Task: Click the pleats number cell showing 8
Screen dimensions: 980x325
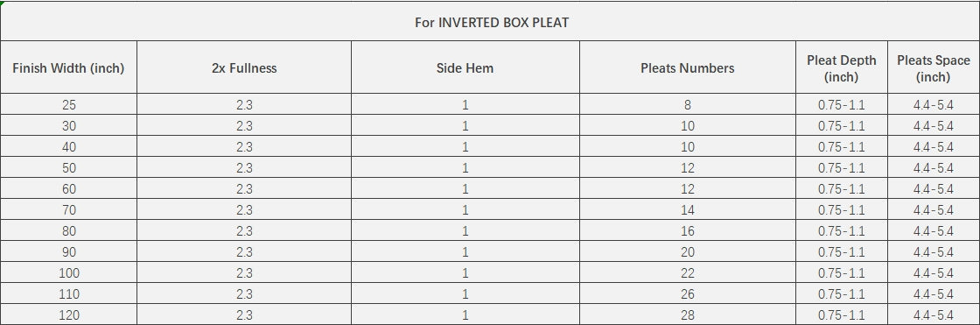Action: coord(688,104)
